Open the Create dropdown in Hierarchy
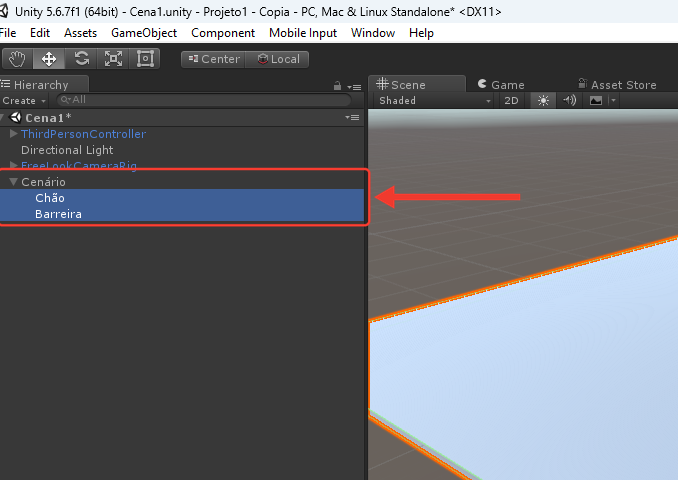Image resolution: width=678 pixels, height=480 pixels. point(24,101)
